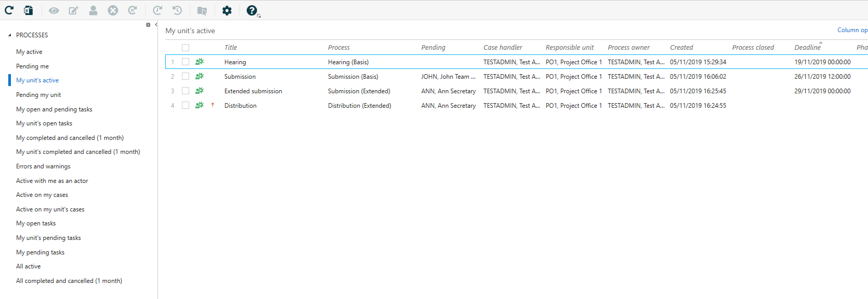Click the eye view icon in toolbar
This screenshot has height=299, width=868.
pos(54,10)
